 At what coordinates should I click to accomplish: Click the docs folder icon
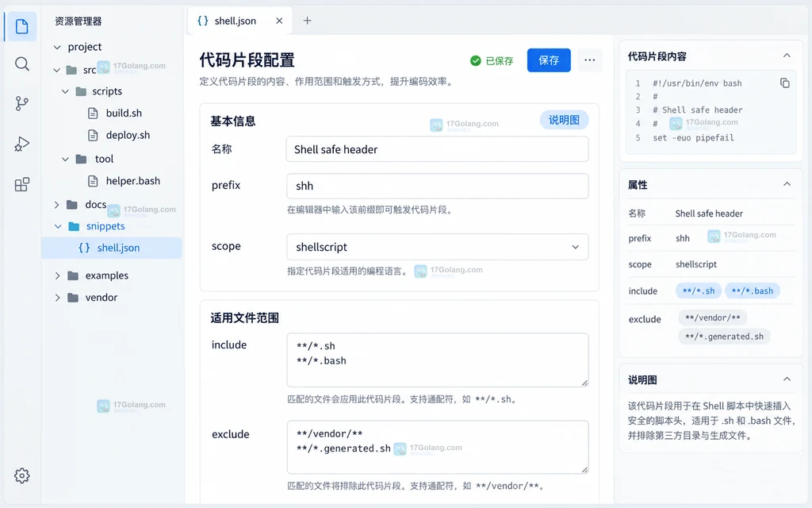pos(72,205)
